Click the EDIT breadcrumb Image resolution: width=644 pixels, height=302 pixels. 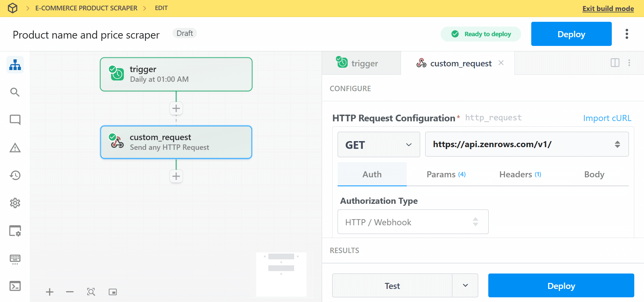[161, 8]
